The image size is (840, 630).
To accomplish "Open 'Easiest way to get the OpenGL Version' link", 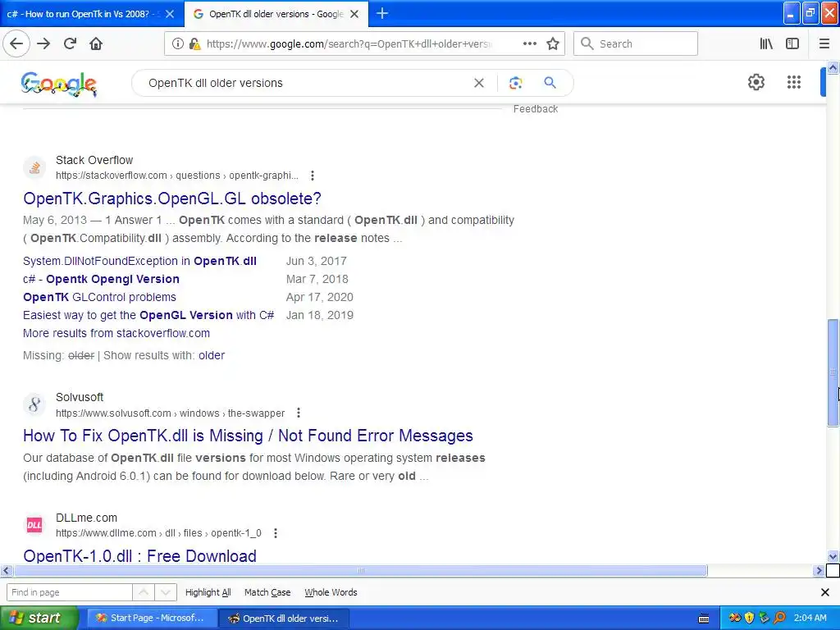I will (x=148, y=315).
